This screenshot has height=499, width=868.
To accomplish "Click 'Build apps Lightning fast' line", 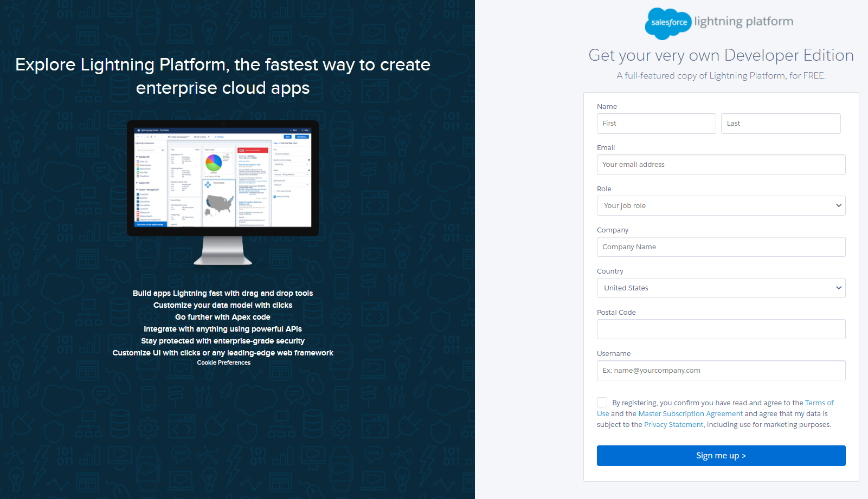I will [x=223, y=294].
